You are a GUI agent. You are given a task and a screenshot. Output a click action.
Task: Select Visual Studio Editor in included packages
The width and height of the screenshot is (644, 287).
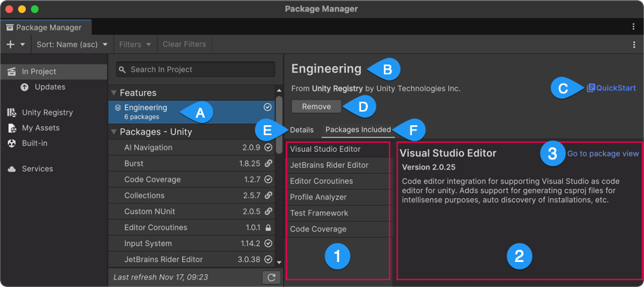(x=338, y=150)
